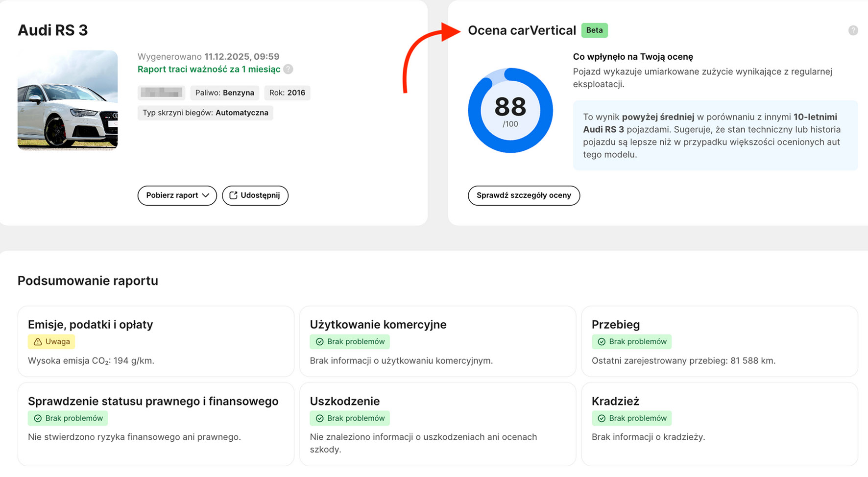The height and width of the screenshot is (477, 868).
Task: Click the chevron arrow on Pobierz raport
Action: tap(206, 195)
